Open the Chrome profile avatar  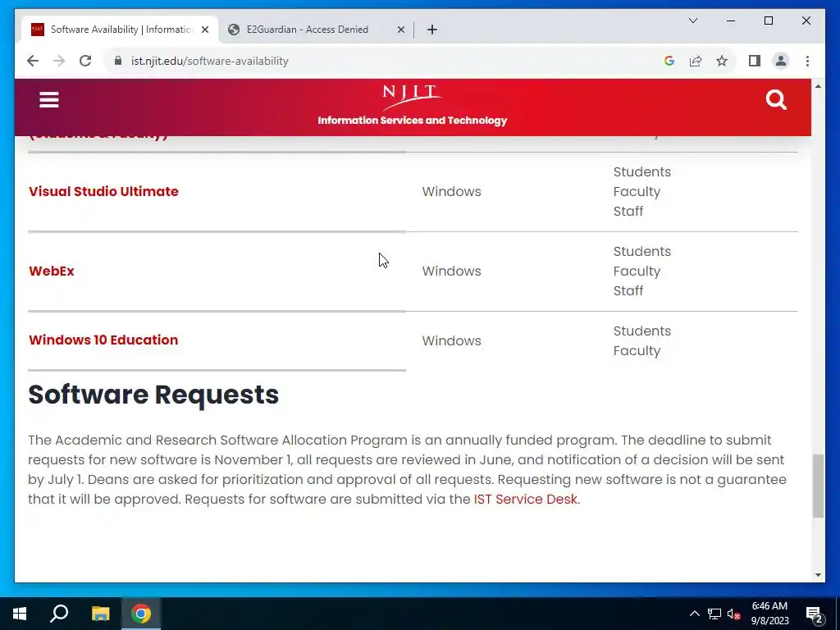[x=781, y=61]
